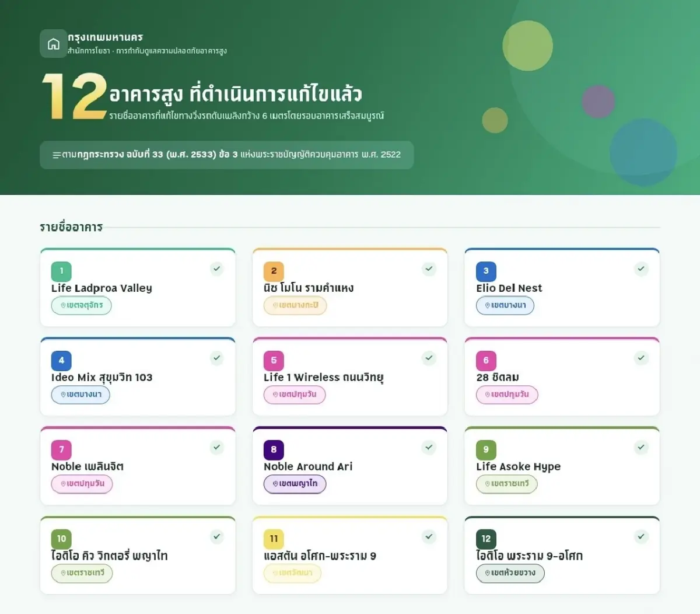Click the นิช โมโน รามคำแหง building name

309,288
